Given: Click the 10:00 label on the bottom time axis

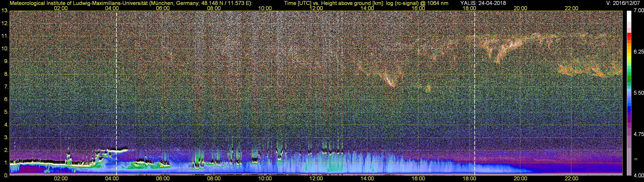Looking at the screenshot, I should click(265, 179).
